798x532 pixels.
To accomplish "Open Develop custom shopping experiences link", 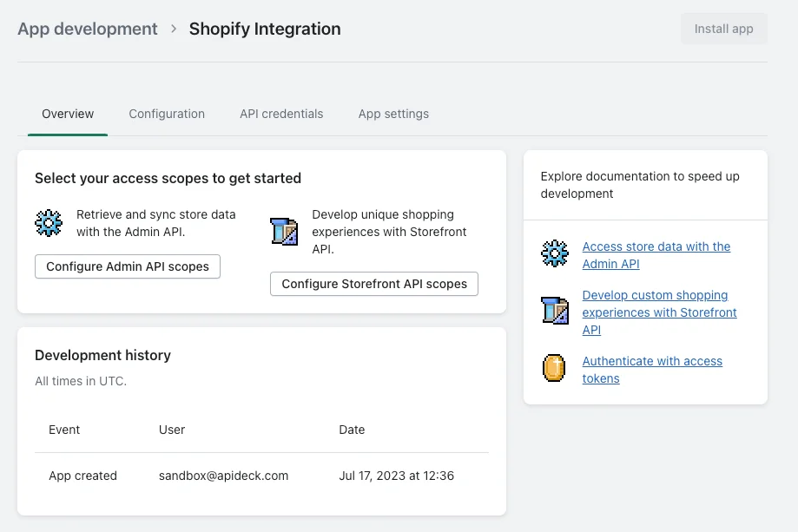I will click(x=659, y=312).
